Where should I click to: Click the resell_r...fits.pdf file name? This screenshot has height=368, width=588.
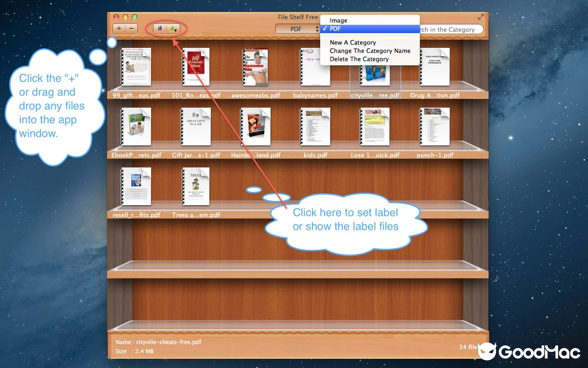pos(136,215)
